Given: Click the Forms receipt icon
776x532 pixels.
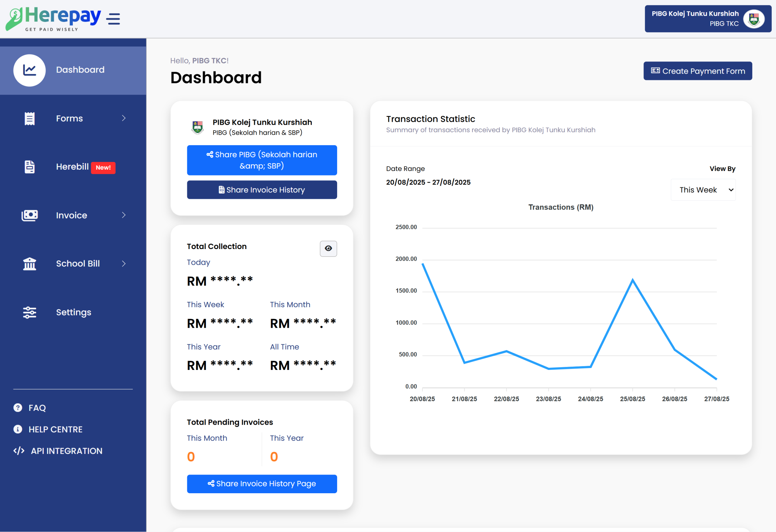Looking at the screenshot, I should 29,118.
